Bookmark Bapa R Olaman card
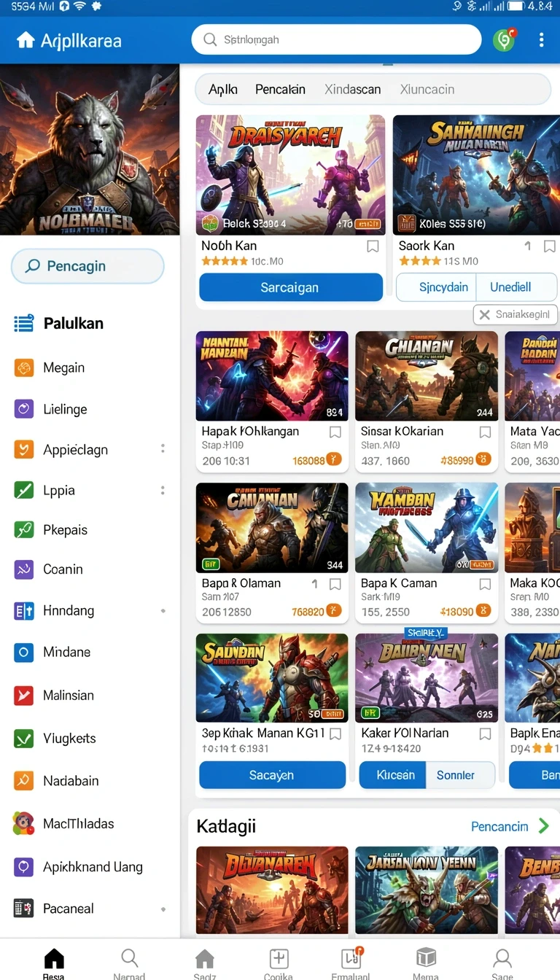This screenshot has height=980, width=560. coord(335,584)
